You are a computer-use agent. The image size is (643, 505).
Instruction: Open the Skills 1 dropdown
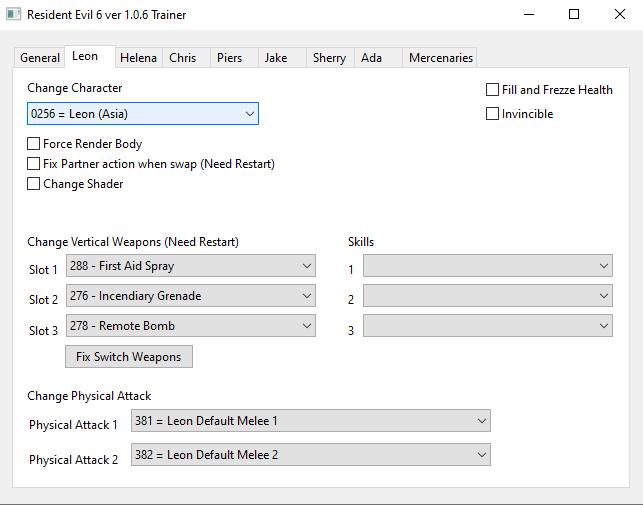tap(488, 266)
